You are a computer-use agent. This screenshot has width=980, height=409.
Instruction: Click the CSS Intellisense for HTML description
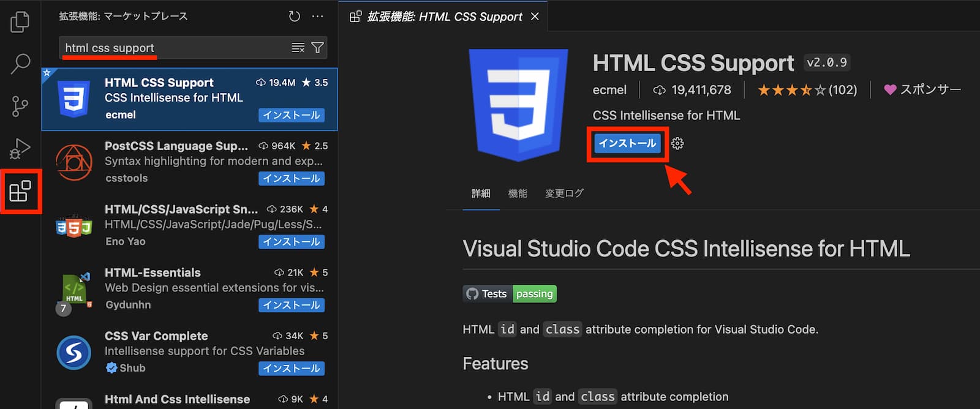[x=666, y=115]
